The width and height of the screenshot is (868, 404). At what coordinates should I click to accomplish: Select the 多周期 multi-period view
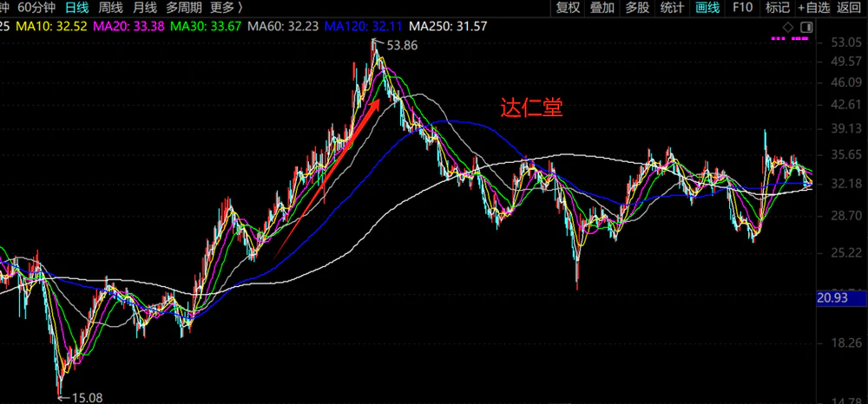pos(184,8)
